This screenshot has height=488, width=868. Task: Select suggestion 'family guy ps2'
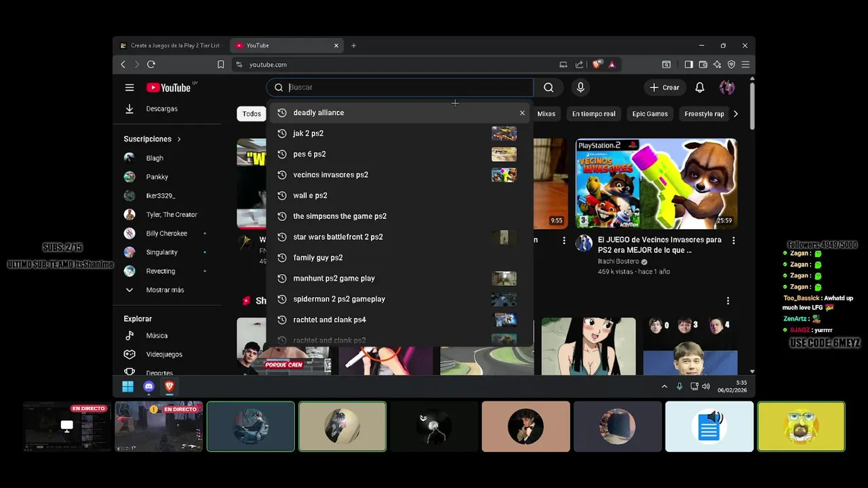point(400,258)
